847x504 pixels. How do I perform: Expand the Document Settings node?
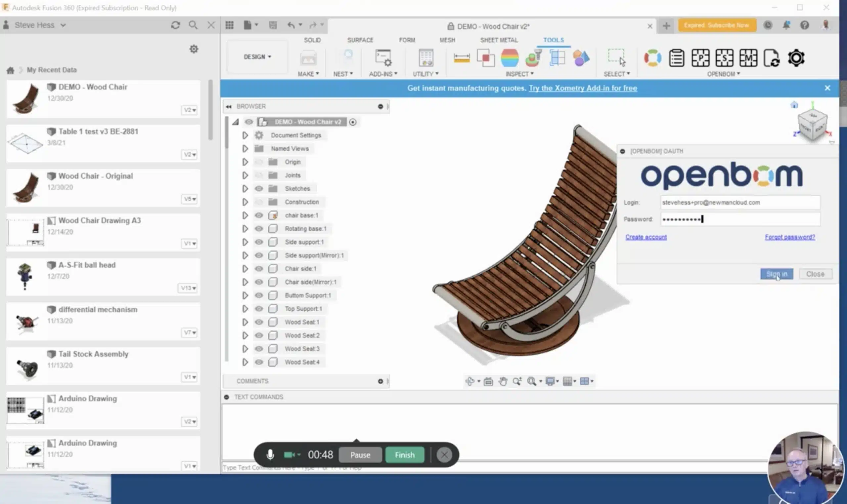(245, 135)
